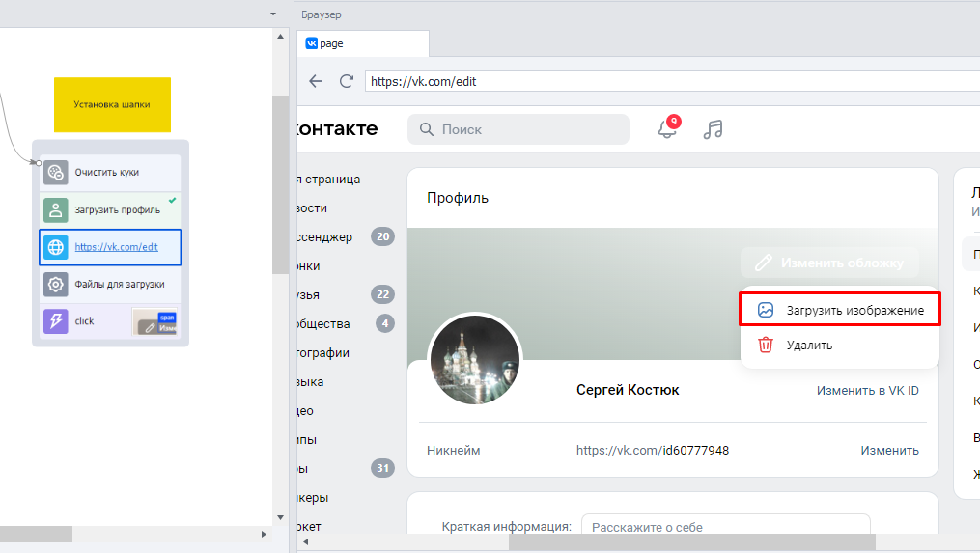This screenshot has width=980, height=553.
Task: Open the messenger sidebar item with badge 20
Action: click(347, 236)
